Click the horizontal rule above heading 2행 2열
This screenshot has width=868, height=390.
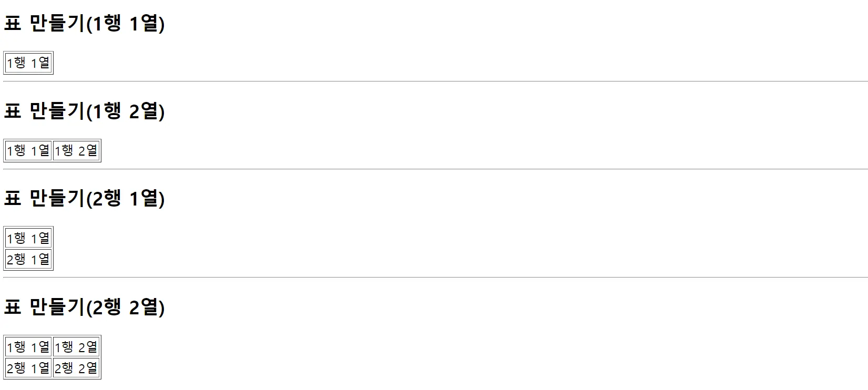[x=436, y=278]
